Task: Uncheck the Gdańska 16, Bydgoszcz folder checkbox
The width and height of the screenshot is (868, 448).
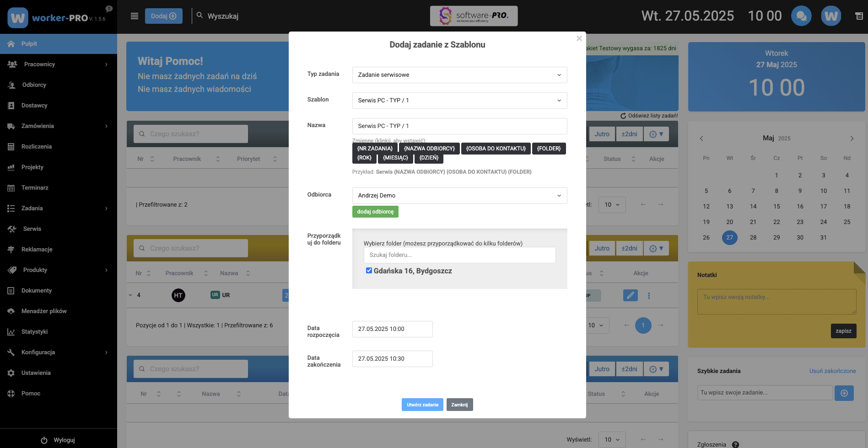Action: coord(369,271)
